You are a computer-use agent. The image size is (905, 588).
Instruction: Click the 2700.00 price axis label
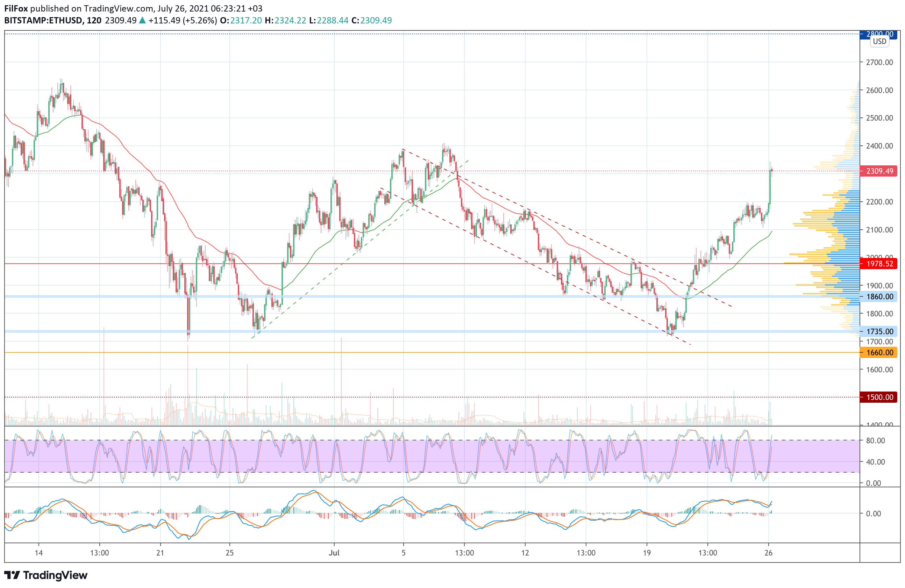pos(879,62)
